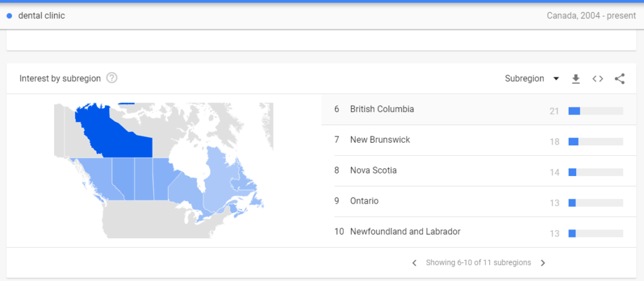
Task: Select British Columbia in the list
Action: coord(382,109)
